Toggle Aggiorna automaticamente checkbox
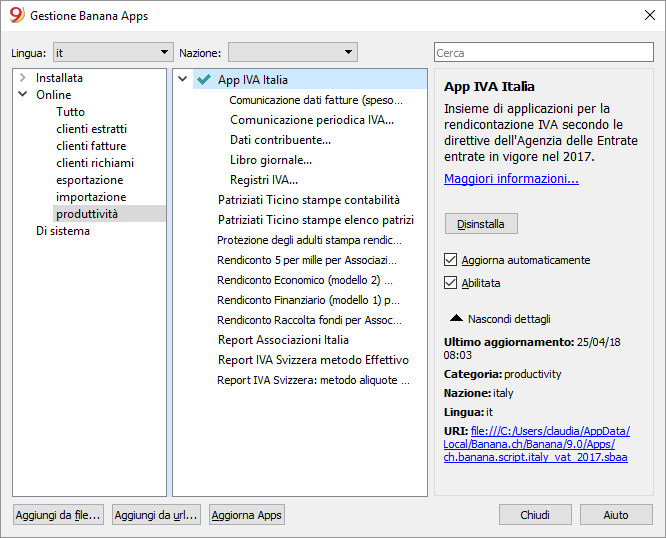The image size is (666, 538). coord(450,259)
